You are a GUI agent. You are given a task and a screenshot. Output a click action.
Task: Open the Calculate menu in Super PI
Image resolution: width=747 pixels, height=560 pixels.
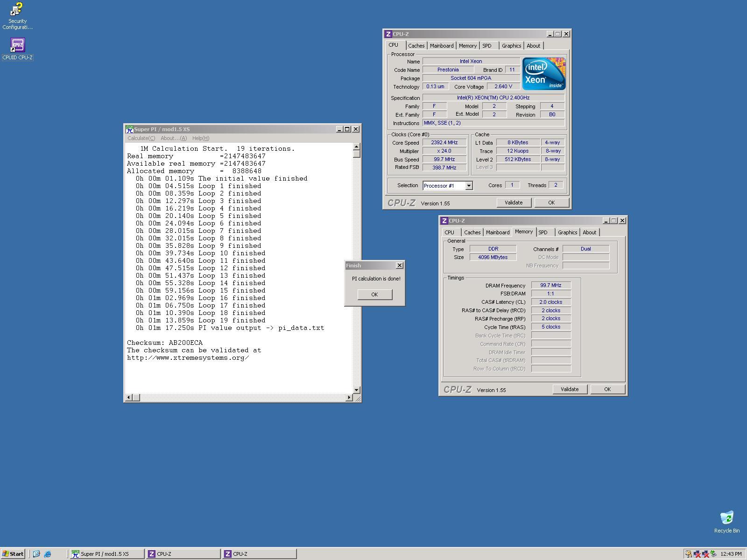pos(141,138)
